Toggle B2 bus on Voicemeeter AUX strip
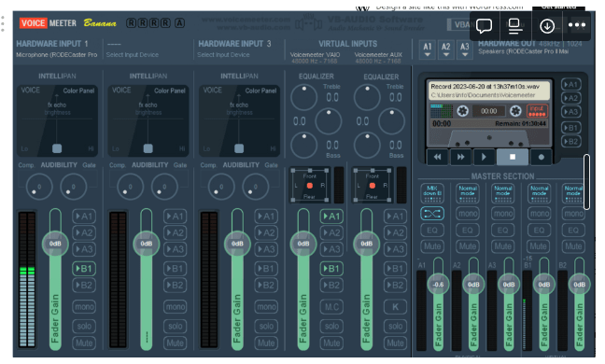 point(395,285)
